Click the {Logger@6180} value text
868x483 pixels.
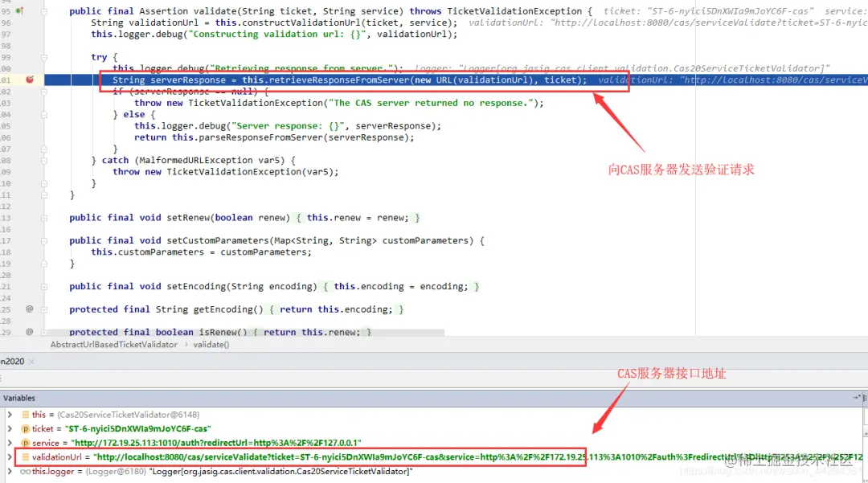116,472
